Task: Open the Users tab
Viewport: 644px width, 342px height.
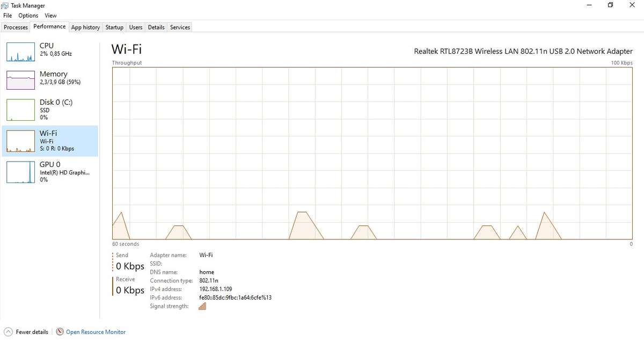Action: [136, 27]
